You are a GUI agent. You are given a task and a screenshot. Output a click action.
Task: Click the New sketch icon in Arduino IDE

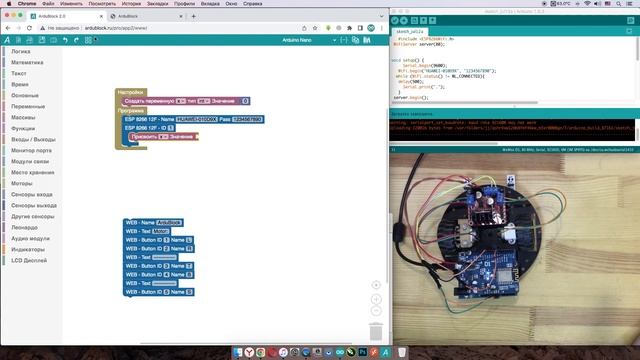coord(414,20)
